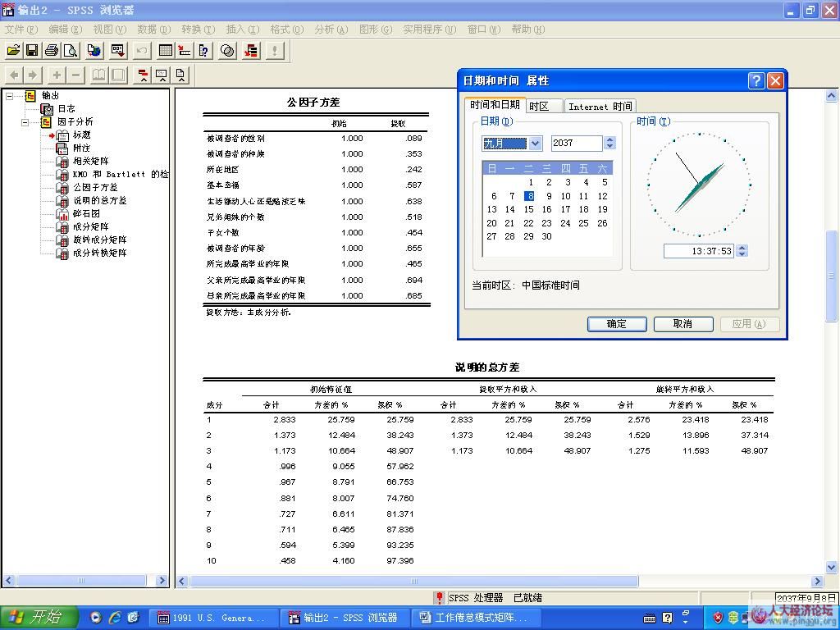Open the 帮助 menu

click(527, 30)
